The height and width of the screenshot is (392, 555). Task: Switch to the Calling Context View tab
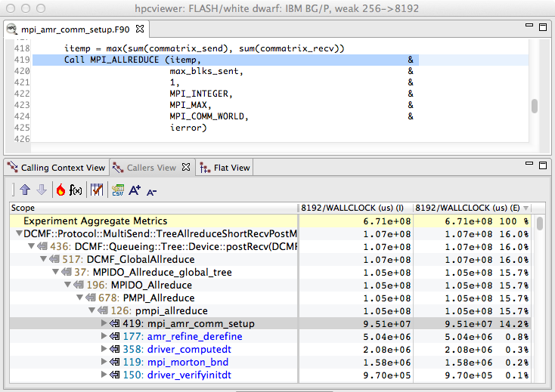pos(56,168)
